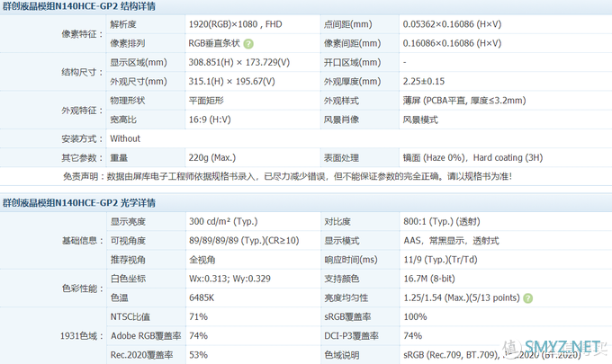Click the orientation value 风景模式
Image resolution: width=612 pixels, height=364 pixels.
[420, 120]
